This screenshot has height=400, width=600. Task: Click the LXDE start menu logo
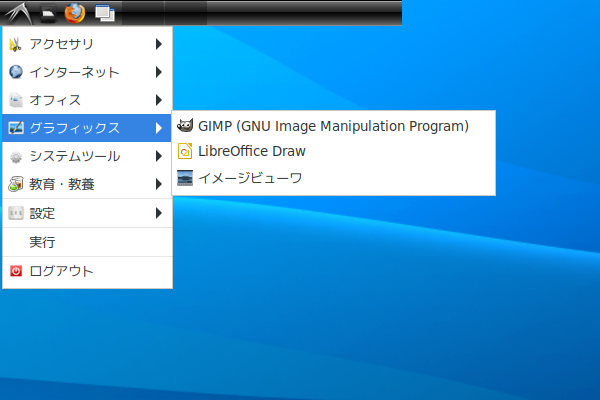(18, 13)
